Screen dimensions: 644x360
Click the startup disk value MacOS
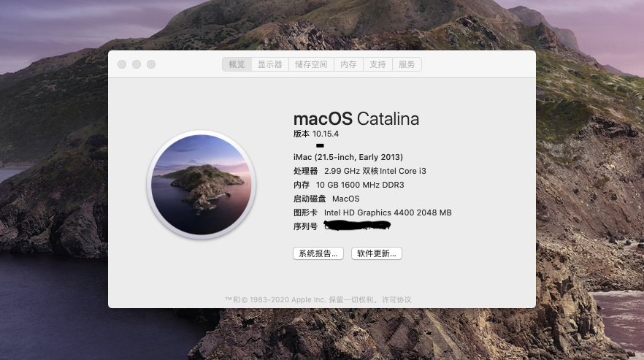point(346,199)
